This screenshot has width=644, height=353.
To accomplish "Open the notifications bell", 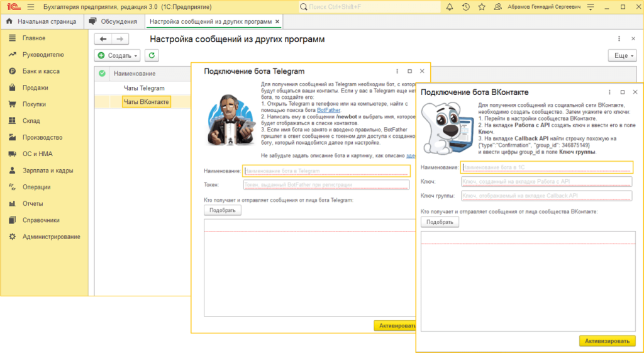I will (x=450, y=7).
